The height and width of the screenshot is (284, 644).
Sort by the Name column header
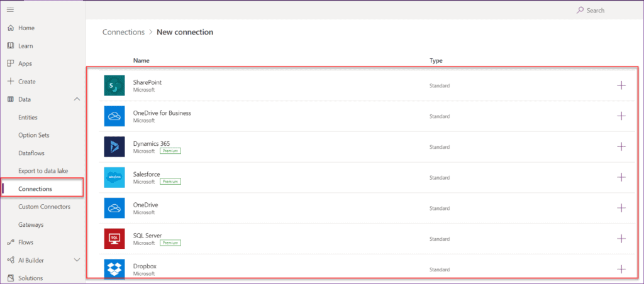click(x=142, y=60)
